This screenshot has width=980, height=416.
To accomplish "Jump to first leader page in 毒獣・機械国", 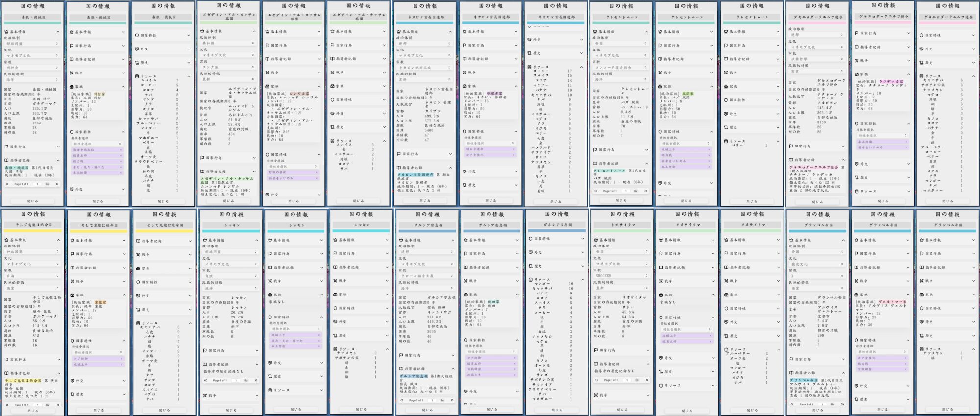I will 7,184.
